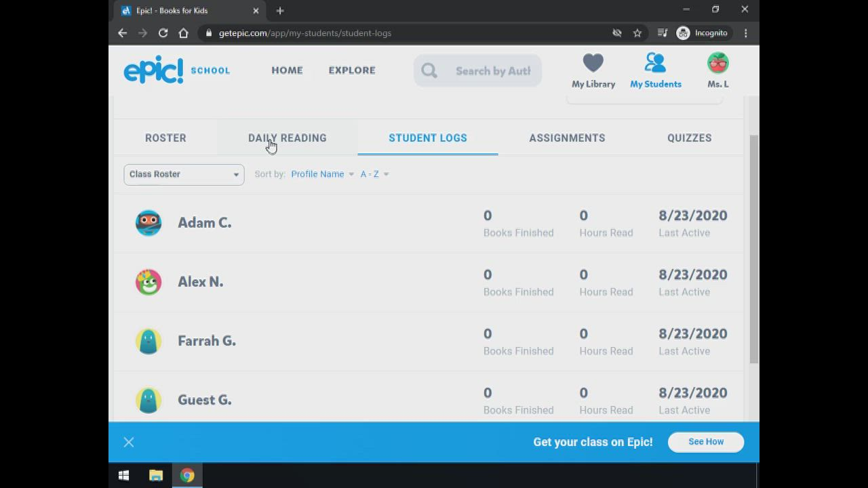Click Adam C.'s avatar
This screenshot has height=488, width=868.
149,223
